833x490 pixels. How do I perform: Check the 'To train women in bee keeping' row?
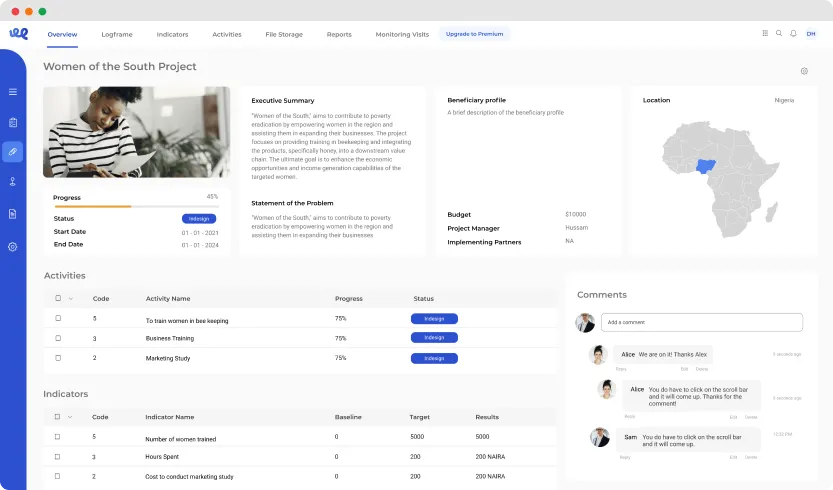tap(58, 318)
